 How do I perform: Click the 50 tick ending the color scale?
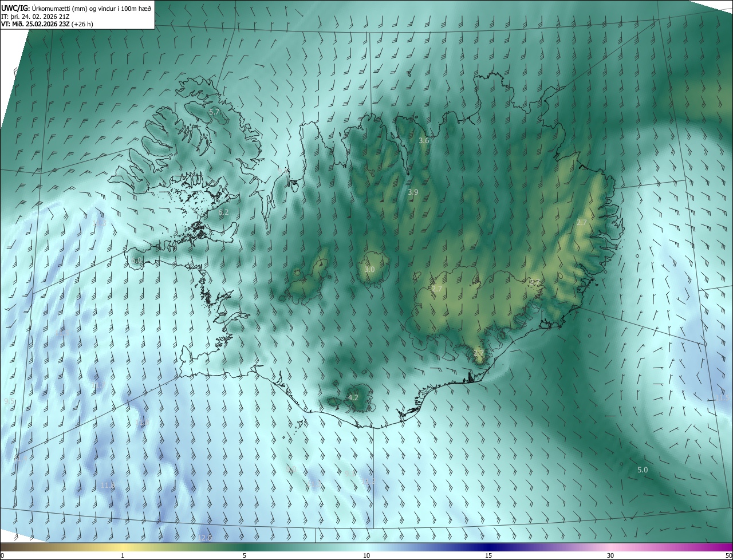point(728,555)
